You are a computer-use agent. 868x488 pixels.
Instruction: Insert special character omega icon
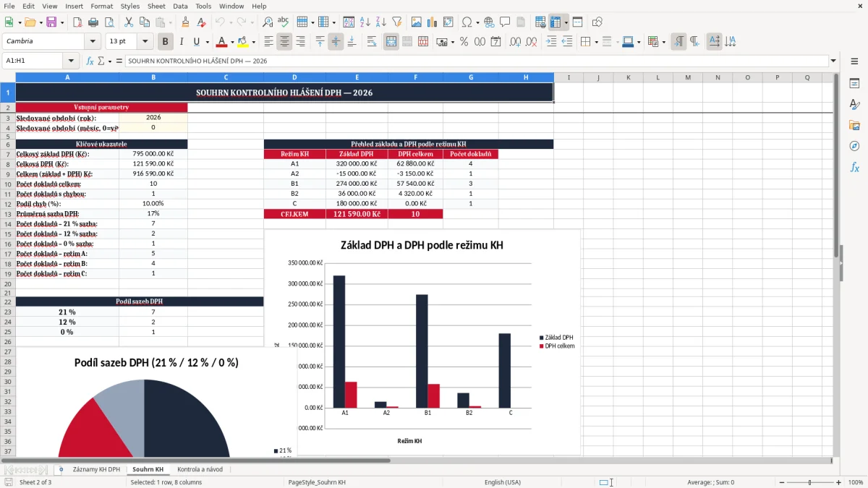(x=467, y=22)
